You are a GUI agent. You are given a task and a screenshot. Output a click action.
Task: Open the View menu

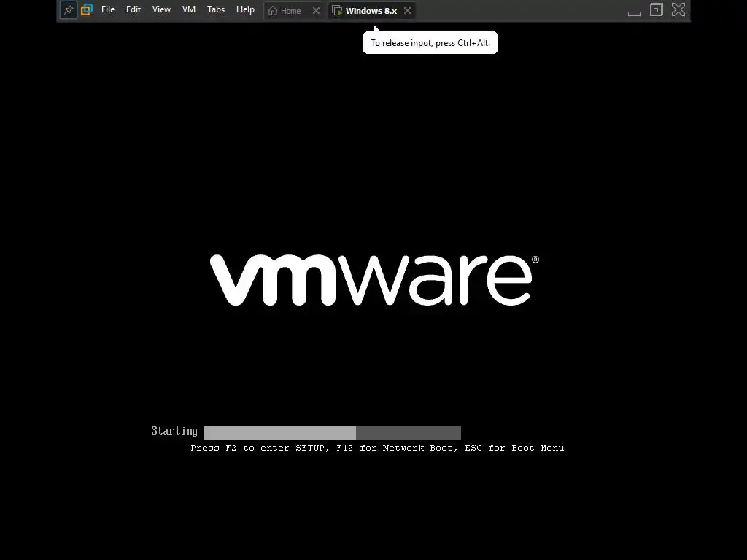[x=161, y=9]
